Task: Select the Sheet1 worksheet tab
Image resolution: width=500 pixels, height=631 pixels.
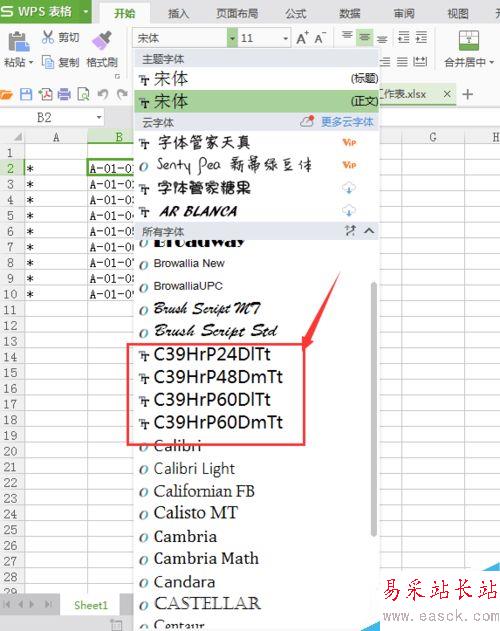Action: (x=91, y=605)
